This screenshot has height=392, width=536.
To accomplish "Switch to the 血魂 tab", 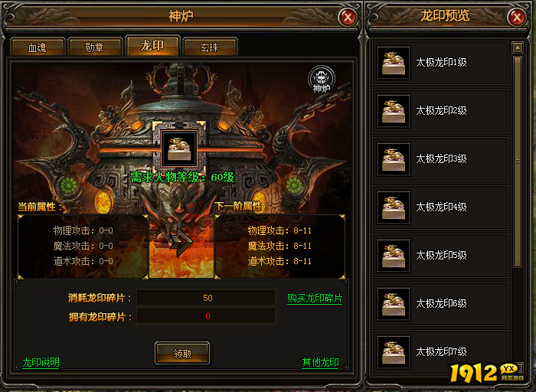I will [38, 47].
